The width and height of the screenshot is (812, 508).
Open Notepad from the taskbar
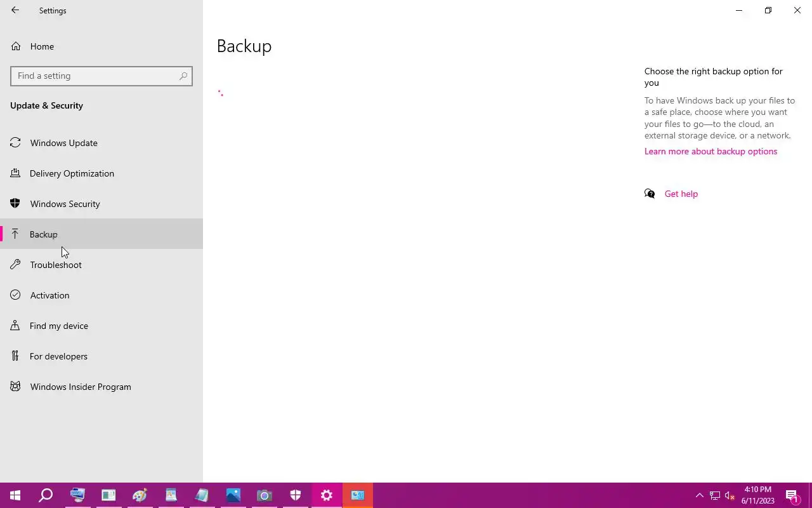point(202,495)
